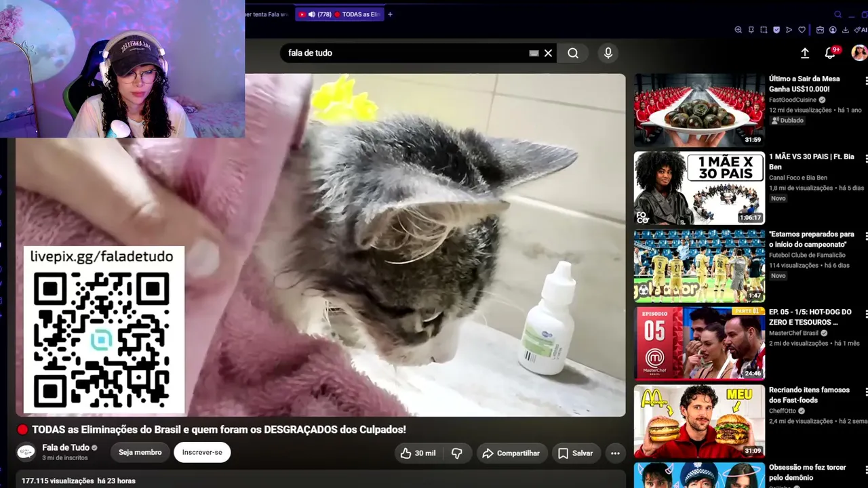This screenshot has width=868, height=488.
Task: Open the AI assistant button
Action: (861, 30)
